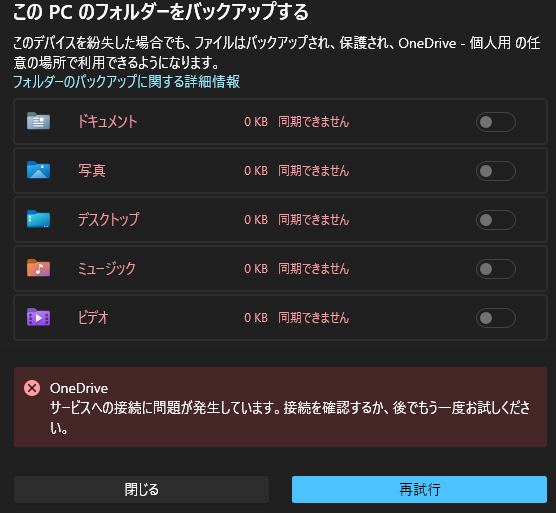556x513 pixels.
Task: Click the 再試行 retry button
Action: 419,489
